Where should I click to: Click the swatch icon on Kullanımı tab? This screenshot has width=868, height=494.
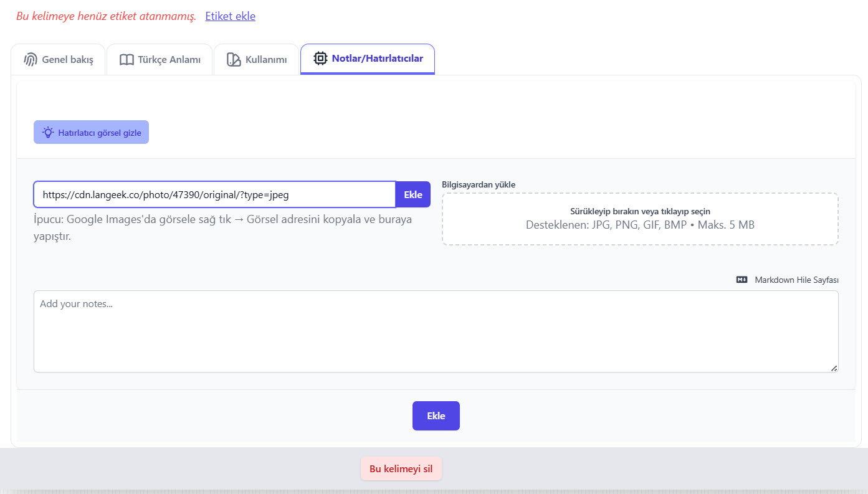pyautogui.click(x=234, y=60)
